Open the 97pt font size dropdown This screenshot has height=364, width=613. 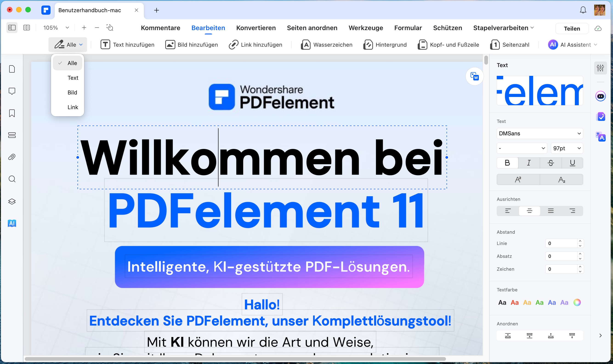567,148
